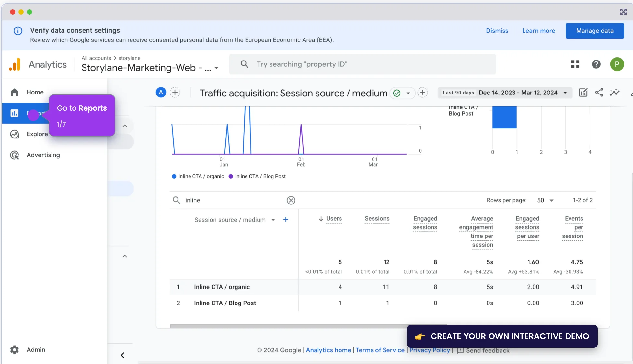Click the customize report pencil icon
This screenshot has height=364, width=633.
click(x=583, y=93)
